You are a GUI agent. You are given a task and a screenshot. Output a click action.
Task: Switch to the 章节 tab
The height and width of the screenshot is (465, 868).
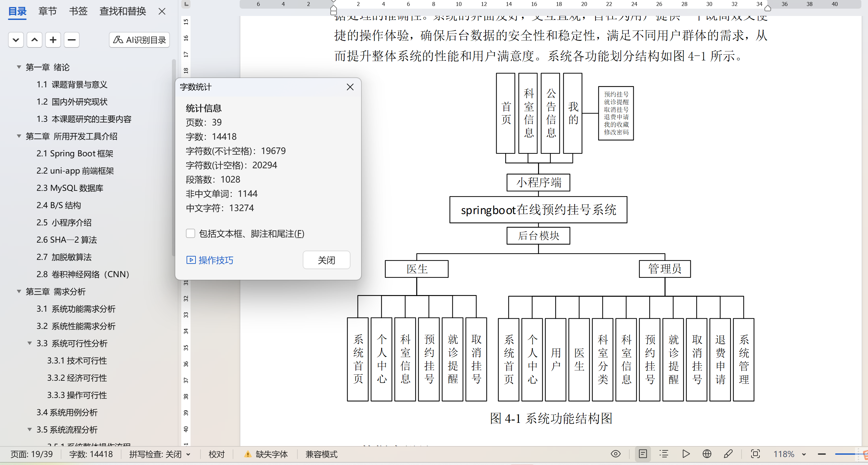[47, 11]
